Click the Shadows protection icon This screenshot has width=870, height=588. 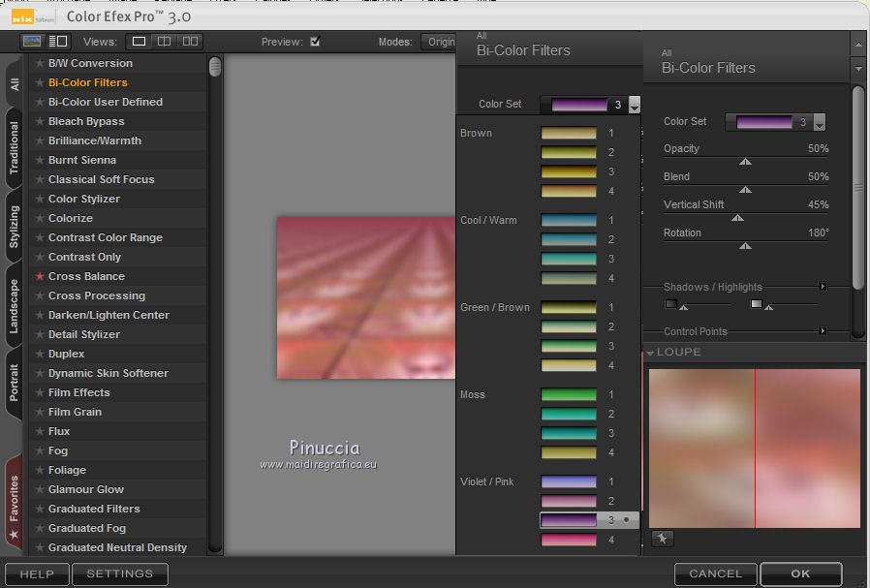[670, 303]
